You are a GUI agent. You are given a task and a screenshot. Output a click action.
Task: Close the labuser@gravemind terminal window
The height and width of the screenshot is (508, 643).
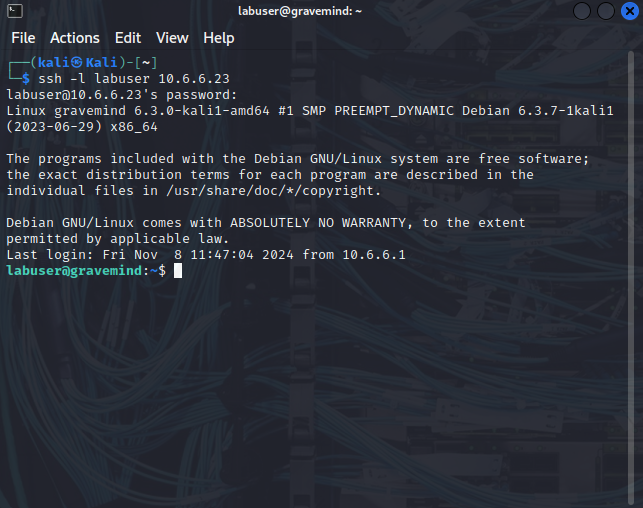click(x=630, y=11)
